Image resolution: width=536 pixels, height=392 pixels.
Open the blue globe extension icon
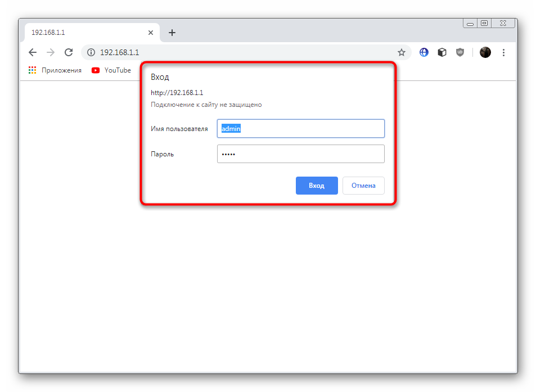pyautogui.click(x=424, y=52)
